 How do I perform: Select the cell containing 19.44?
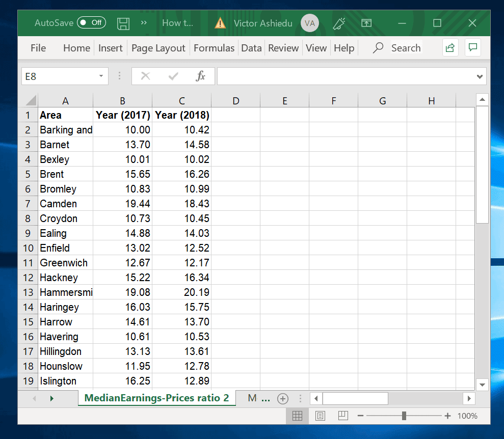(x=122, y=204)
